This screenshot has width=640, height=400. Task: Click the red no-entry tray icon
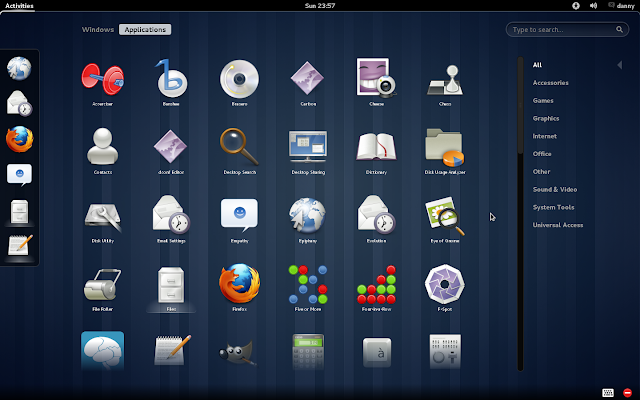[627, 393]
